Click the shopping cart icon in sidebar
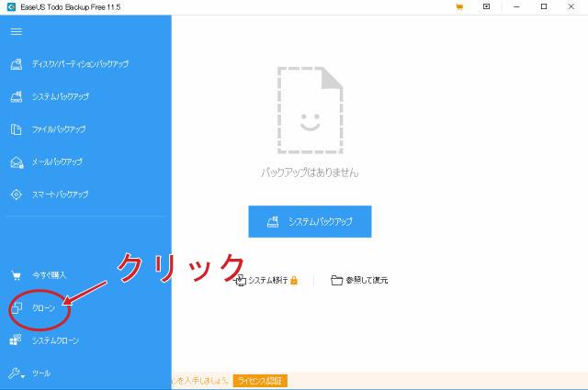This screenshot has width=588, height=390. (x=17, y=275)
